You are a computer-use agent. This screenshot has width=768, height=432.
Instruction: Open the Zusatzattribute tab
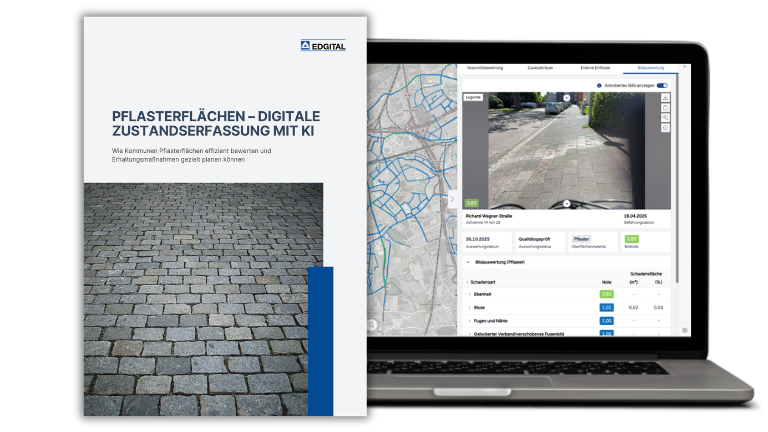click(541, 68)
